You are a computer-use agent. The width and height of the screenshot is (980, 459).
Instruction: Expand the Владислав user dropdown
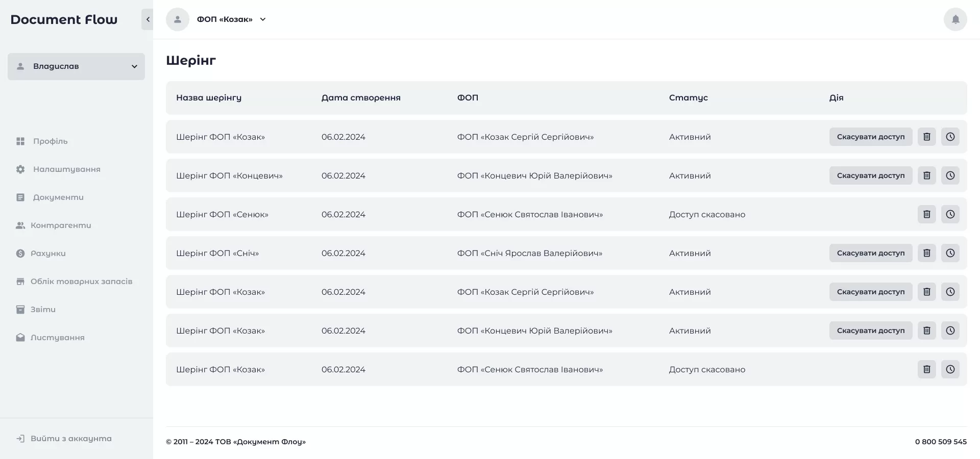coord(76,66)
